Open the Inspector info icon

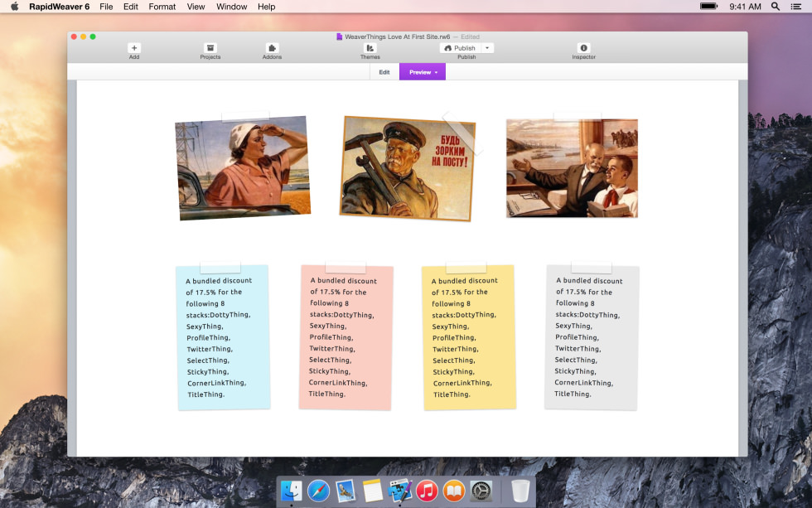(583, 48)
